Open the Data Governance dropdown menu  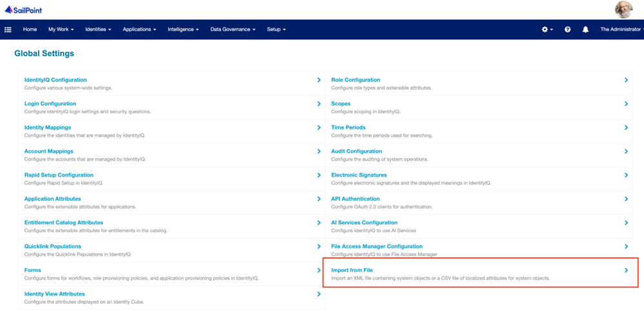coord(233,30)
